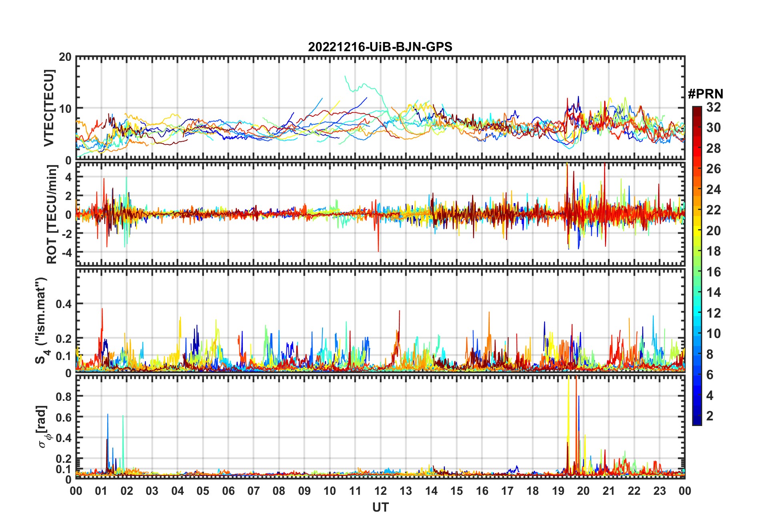Click the #PRN colorbar title
Image resolution: width=761 pixels, height=532 pixels.
click(705, 94)
